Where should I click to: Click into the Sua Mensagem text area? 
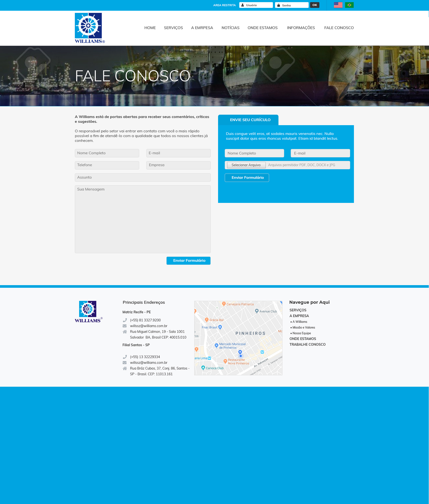tap(143, 219)
